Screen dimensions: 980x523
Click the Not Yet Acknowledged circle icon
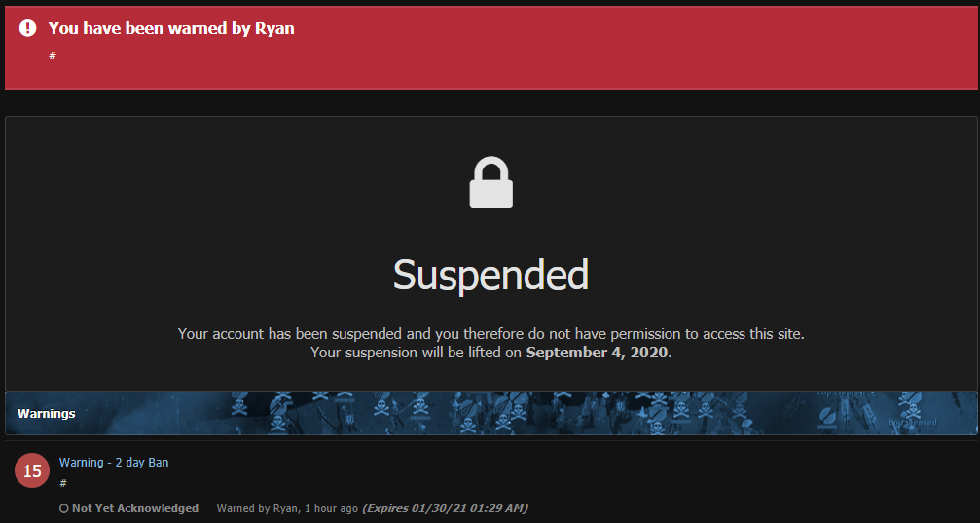(64, 508)
